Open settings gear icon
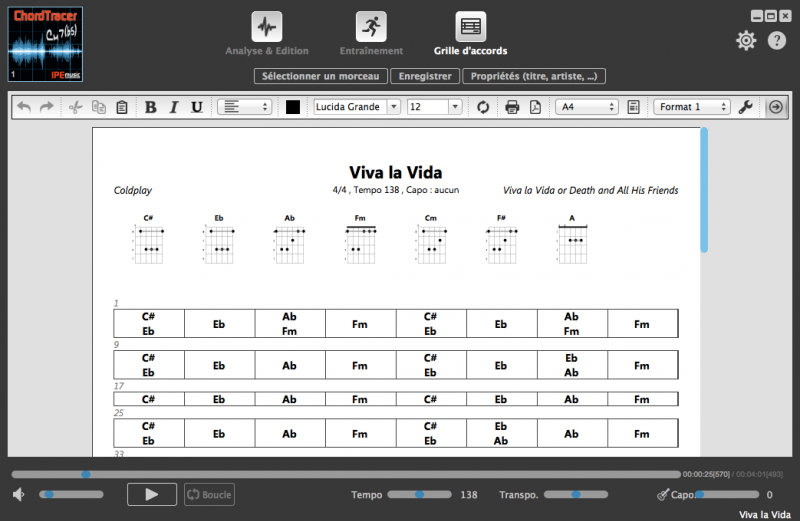 tap(746, 40)
